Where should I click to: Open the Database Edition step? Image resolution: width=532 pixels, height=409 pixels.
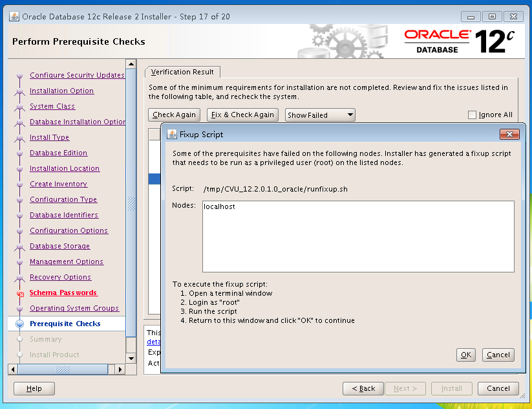click(x=58, y=153)
